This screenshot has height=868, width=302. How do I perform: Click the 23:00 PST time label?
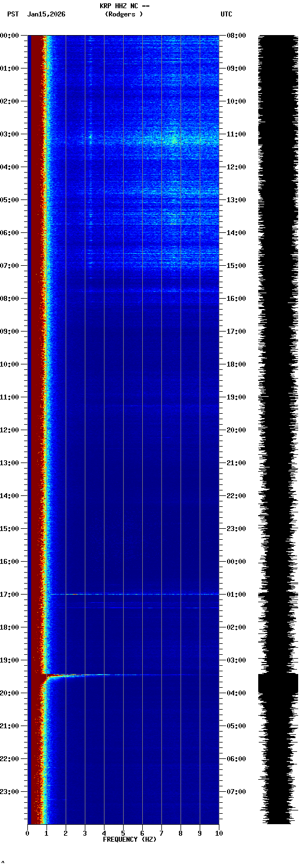point(9,792)
